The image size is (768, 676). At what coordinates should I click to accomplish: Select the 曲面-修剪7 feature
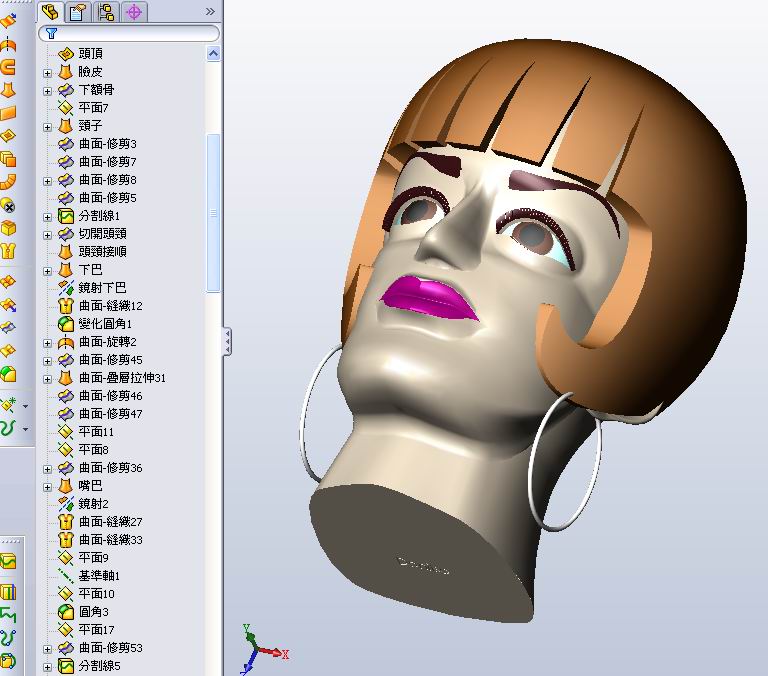pos(108,162)
